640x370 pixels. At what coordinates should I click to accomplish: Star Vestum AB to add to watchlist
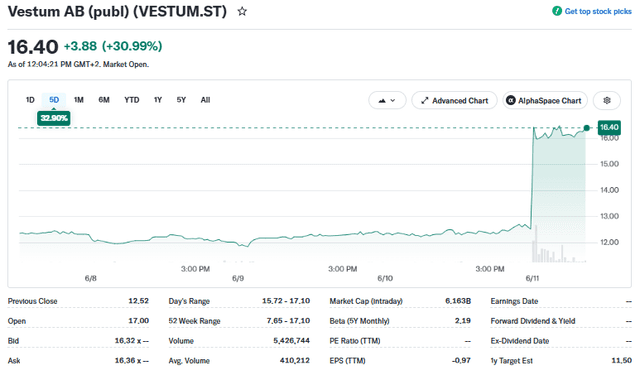[242, 11]
